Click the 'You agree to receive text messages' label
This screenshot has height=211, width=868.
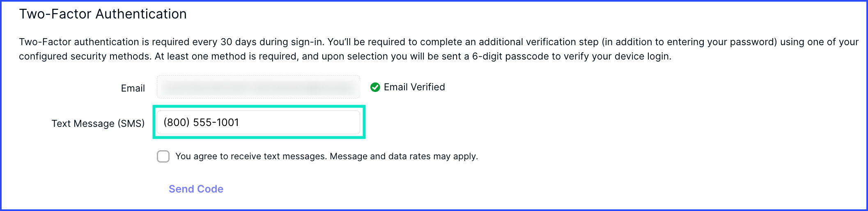[251, 156]
